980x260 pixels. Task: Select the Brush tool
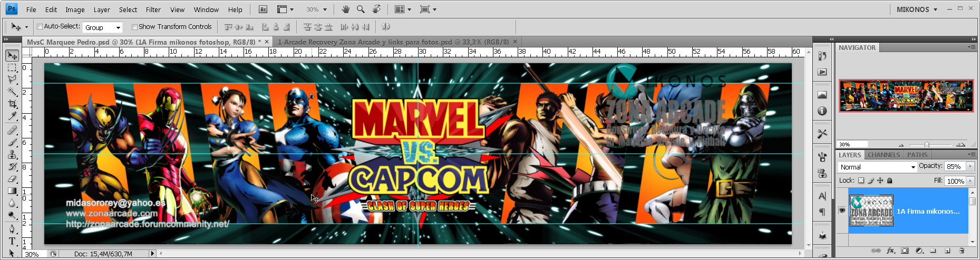(12, 142)
